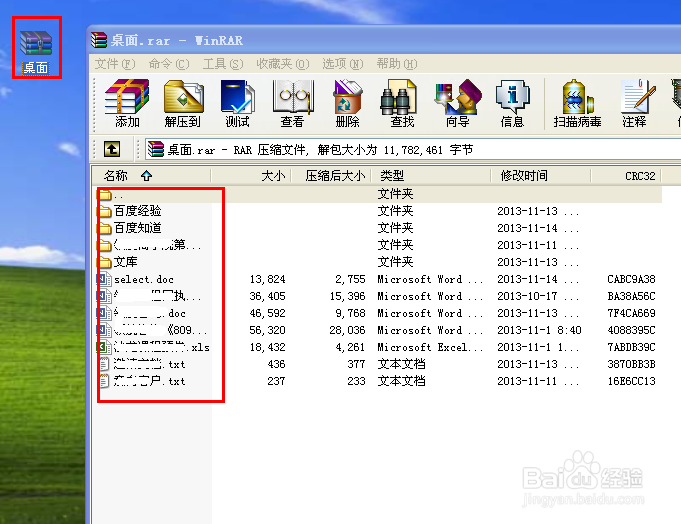This screenshot has height=524, width=681.
Task: Click Word file icon of 56,320 row
Action: (x=104, y=330)
